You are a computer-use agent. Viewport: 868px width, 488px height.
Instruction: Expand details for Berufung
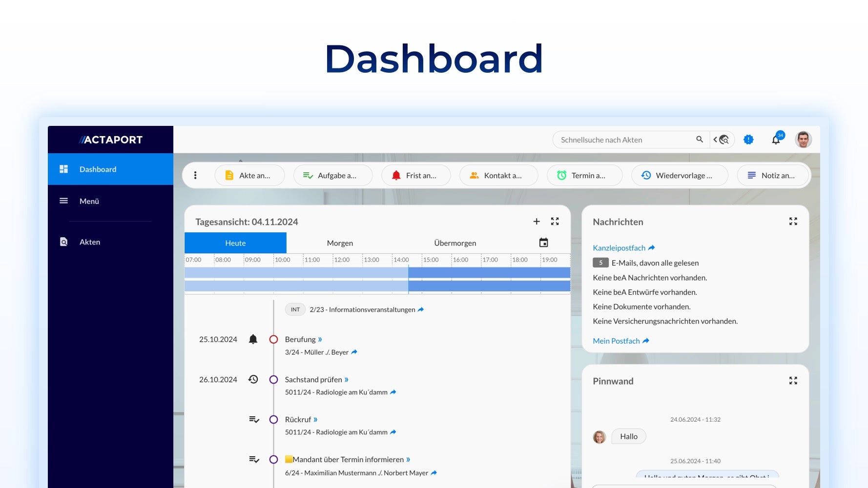[320, 339]
